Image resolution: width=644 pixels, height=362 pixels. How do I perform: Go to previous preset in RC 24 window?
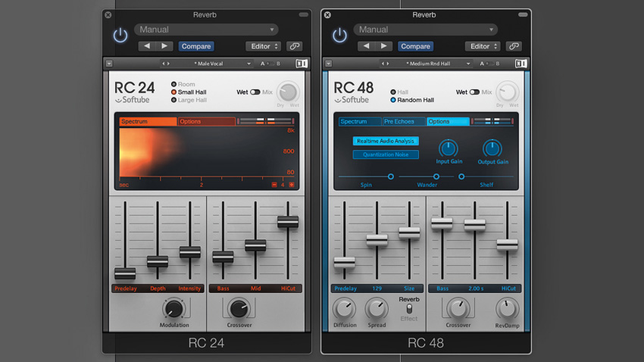147,46
